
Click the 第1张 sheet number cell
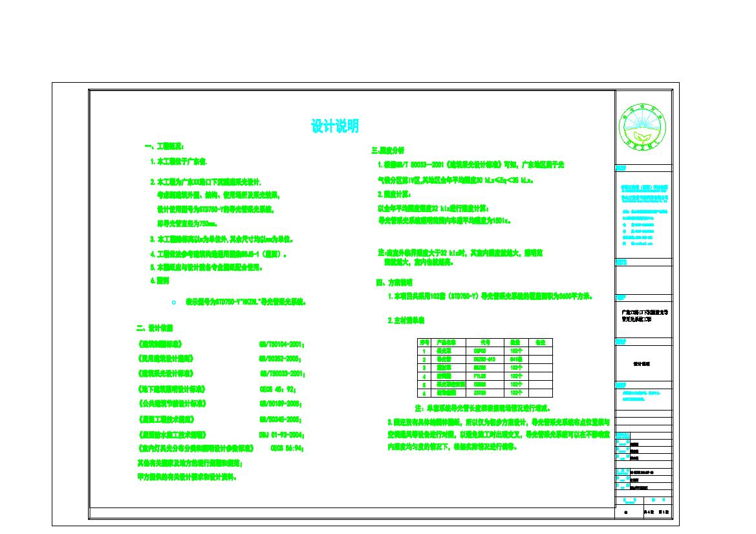click(x=662, y=511)
